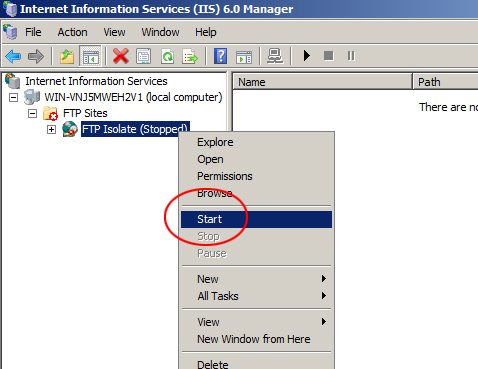The width and height of the screenshot is (478, 369).
Task: Click the Start item play toolbar button
Action: click(x=307, y=56)
